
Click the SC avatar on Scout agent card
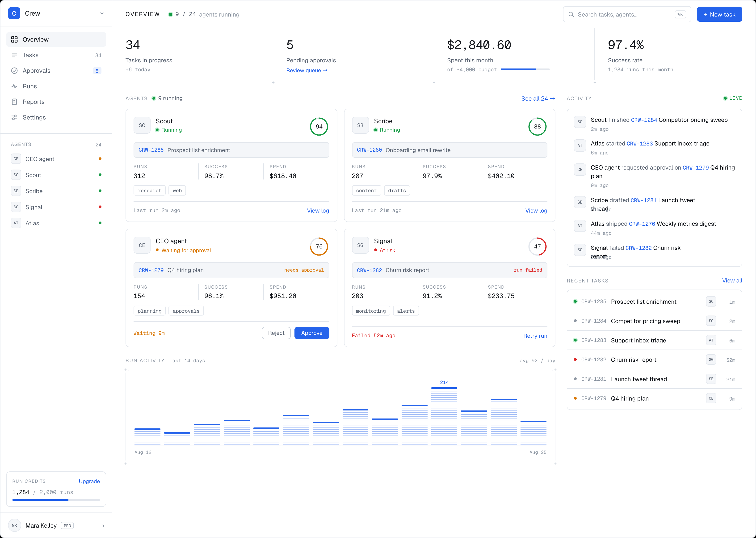(x=142, y=125)
